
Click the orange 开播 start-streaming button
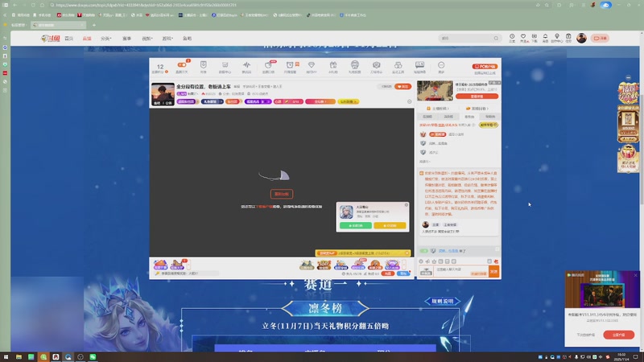coord(600,38)
